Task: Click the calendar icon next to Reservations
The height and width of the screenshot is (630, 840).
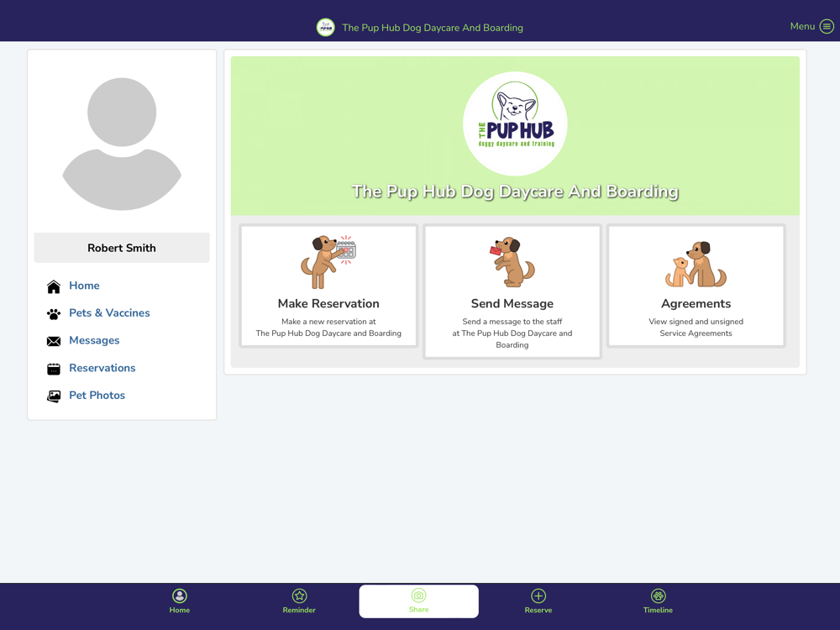Action: pyautogui.click(x=54, y=369)
